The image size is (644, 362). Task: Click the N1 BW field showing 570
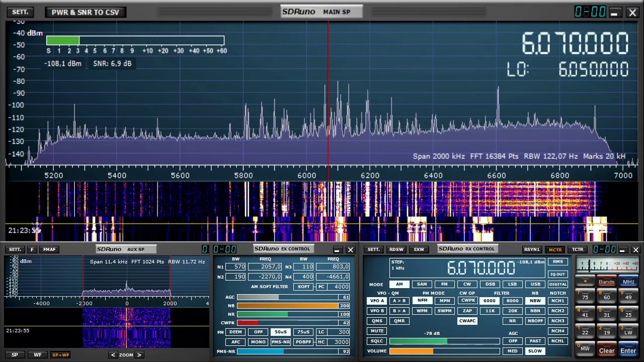pyautogui.click(x=235, y=266)
